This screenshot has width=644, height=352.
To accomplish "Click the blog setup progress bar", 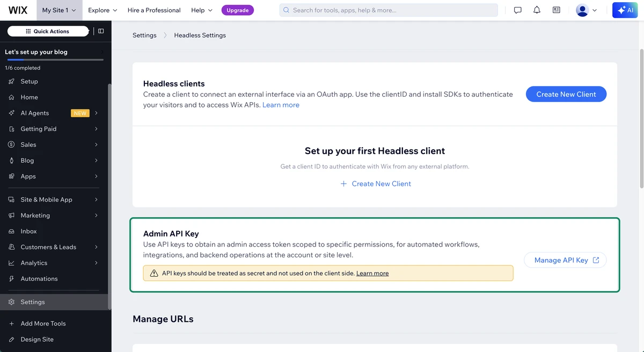I will click(54, 60).
